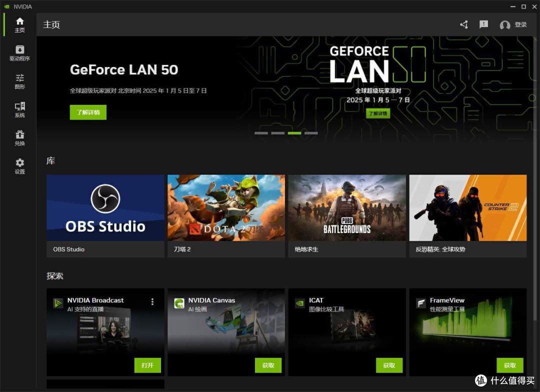
Task: Click 登录 to sign in
Action: [520, 24]
